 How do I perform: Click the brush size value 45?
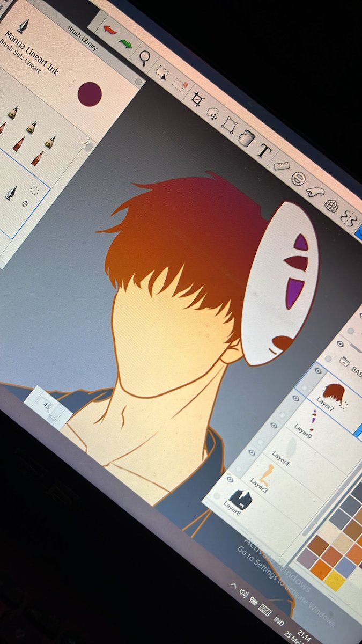pos(47,406)
